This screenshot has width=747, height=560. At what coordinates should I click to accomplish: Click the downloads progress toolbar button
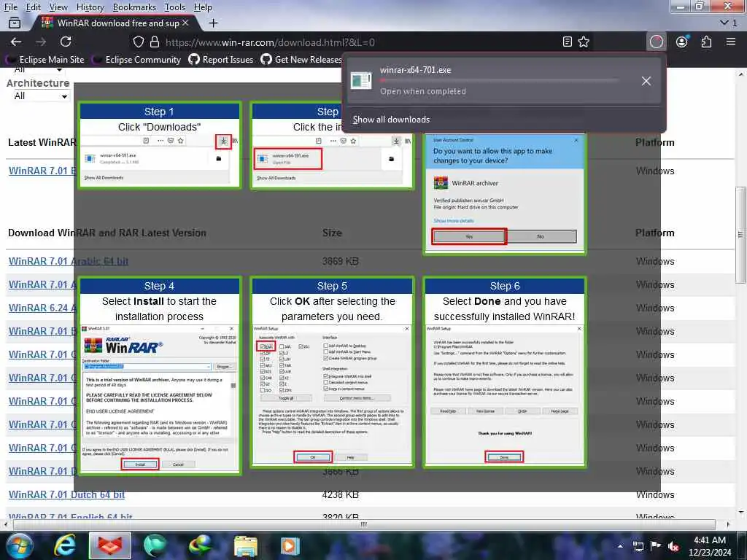[657, 42]
